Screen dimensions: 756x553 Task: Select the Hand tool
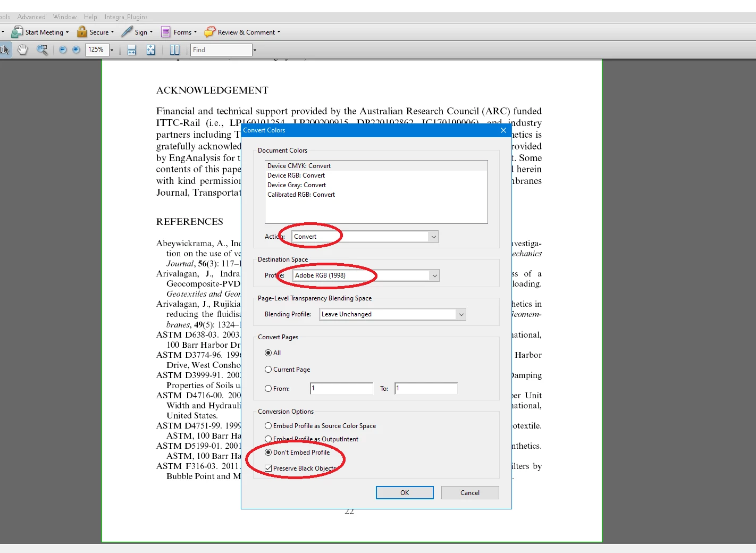coord(22,50)
